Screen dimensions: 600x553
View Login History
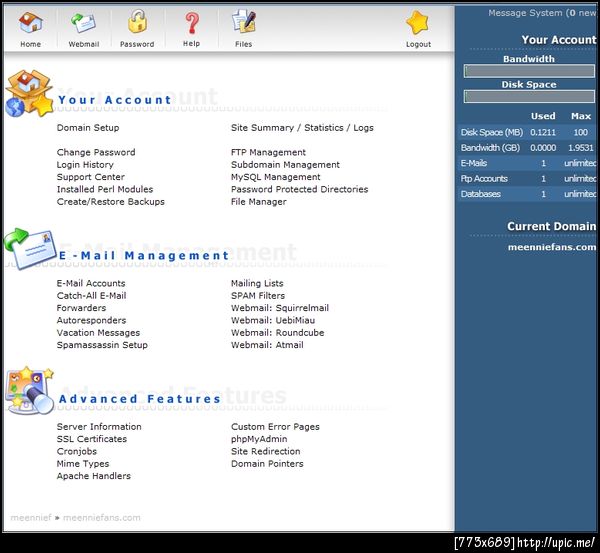click(85, 165)
